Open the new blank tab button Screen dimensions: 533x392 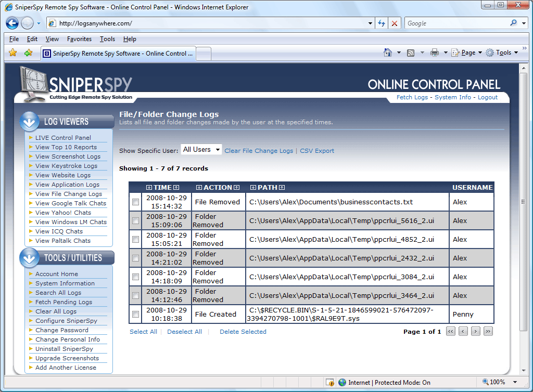[x=204, y=54]
